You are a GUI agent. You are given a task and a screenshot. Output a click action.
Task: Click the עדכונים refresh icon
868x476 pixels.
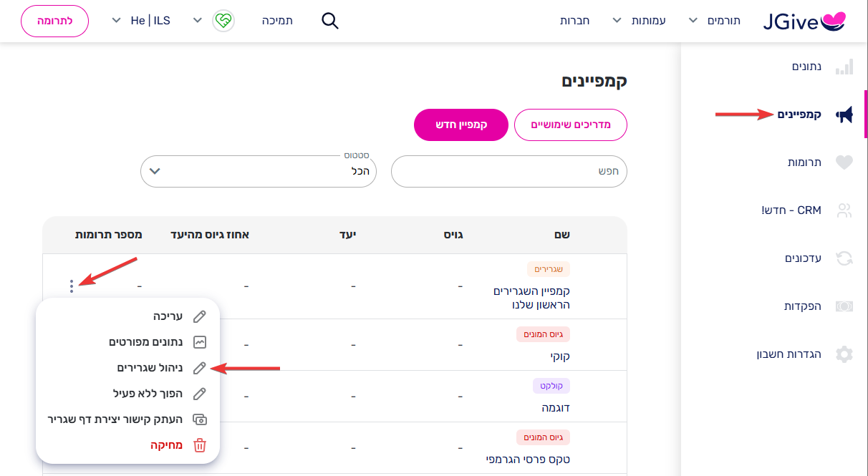click(845, 258)
